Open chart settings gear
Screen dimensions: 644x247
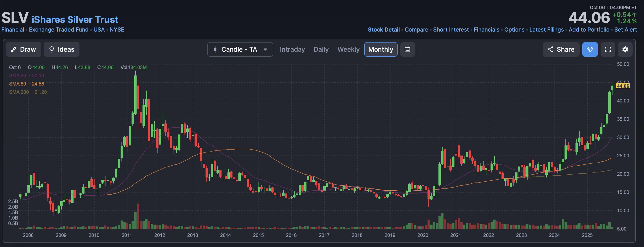[625, 49]
